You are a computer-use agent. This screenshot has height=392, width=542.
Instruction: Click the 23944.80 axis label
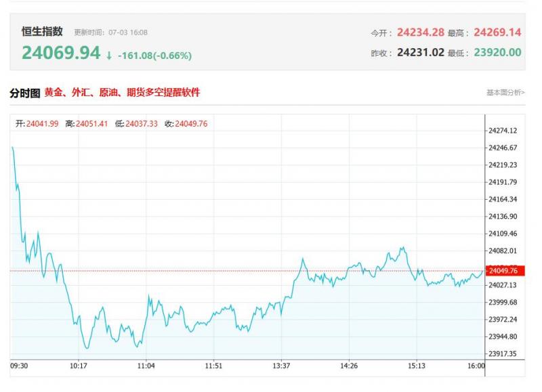point(503,336)
